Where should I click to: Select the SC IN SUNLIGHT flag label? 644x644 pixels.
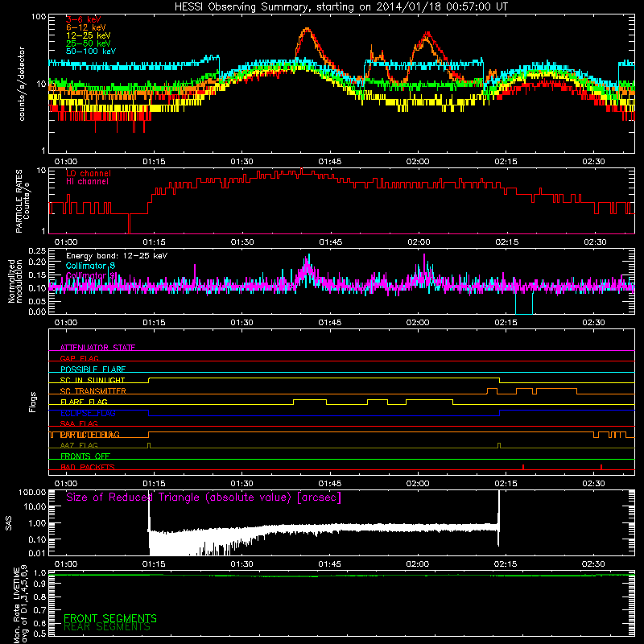(x=93, y=380)
